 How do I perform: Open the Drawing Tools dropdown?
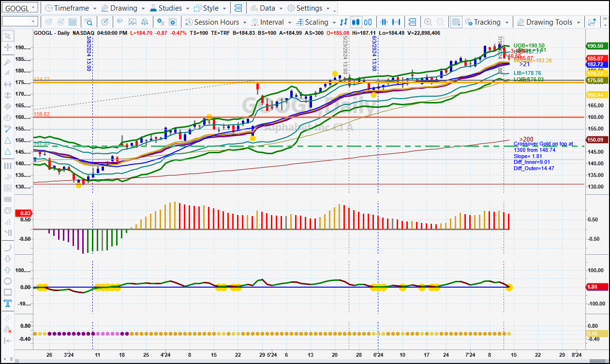(549, 22)
